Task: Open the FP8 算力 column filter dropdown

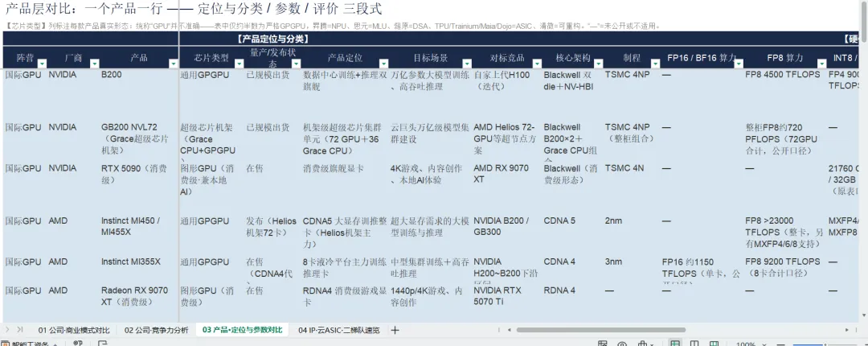Action: click(x=821, y=64)
